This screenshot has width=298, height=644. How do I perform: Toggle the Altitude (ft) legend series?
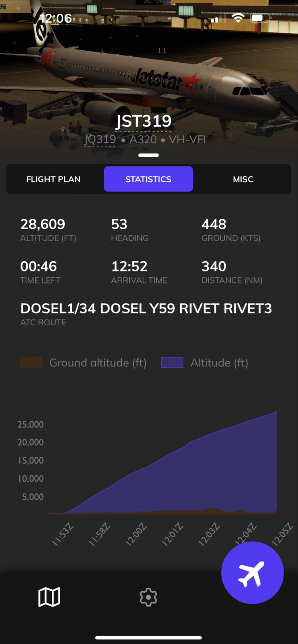205,363
